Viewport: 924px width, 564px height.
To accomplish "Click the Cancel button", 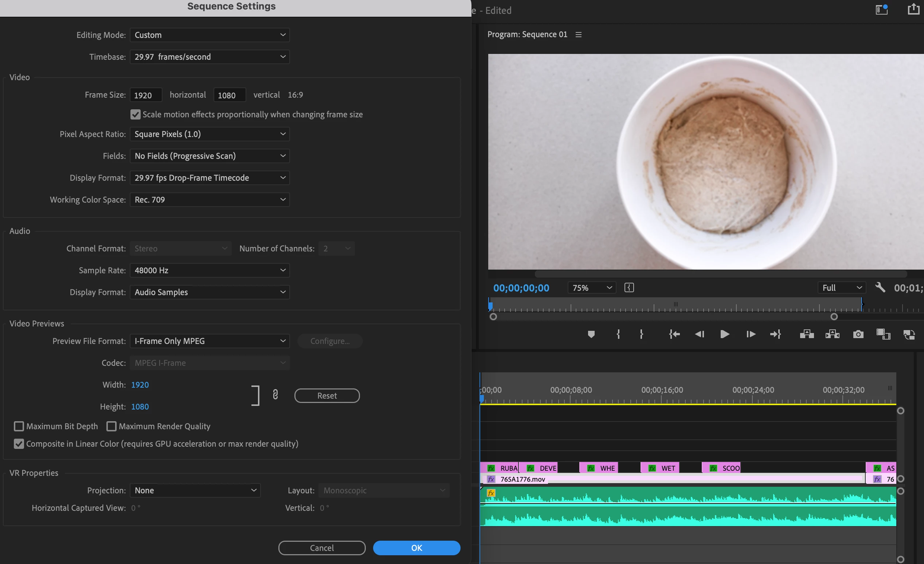I will (x=322, y=548).
